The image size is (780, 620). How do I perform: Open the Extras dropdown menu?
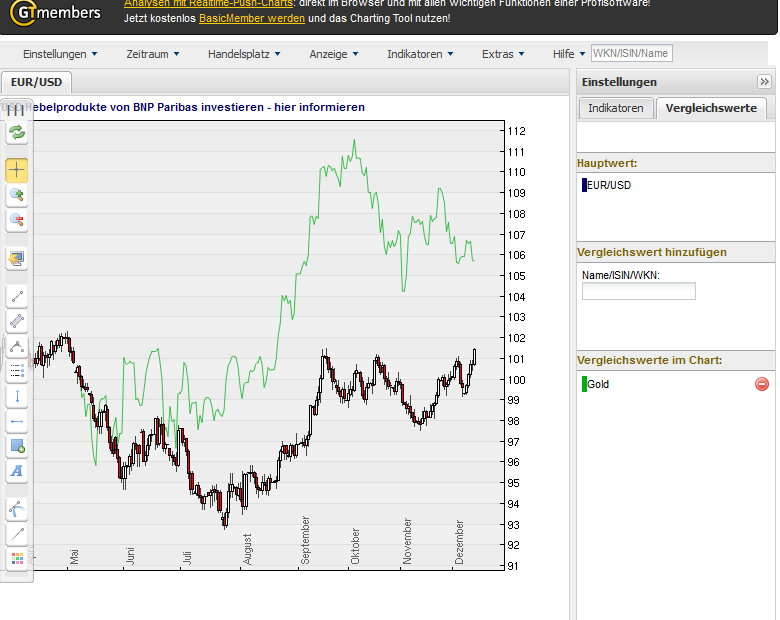(x=503, y=54)
